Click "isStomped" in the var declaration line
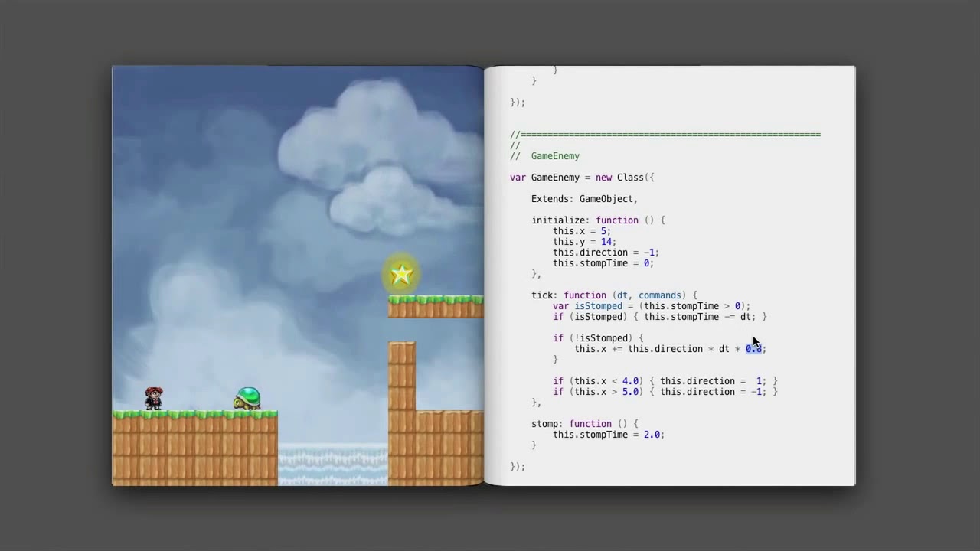 click(598, 306)
